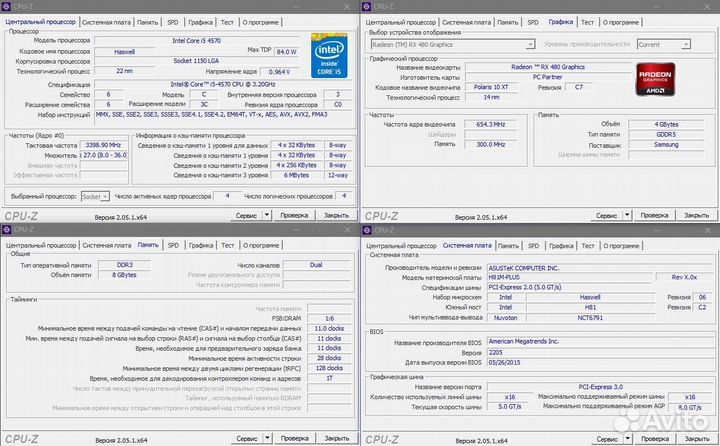
Task: Click Закрыть button in CPU window
Action: click(x=336, y=215)
